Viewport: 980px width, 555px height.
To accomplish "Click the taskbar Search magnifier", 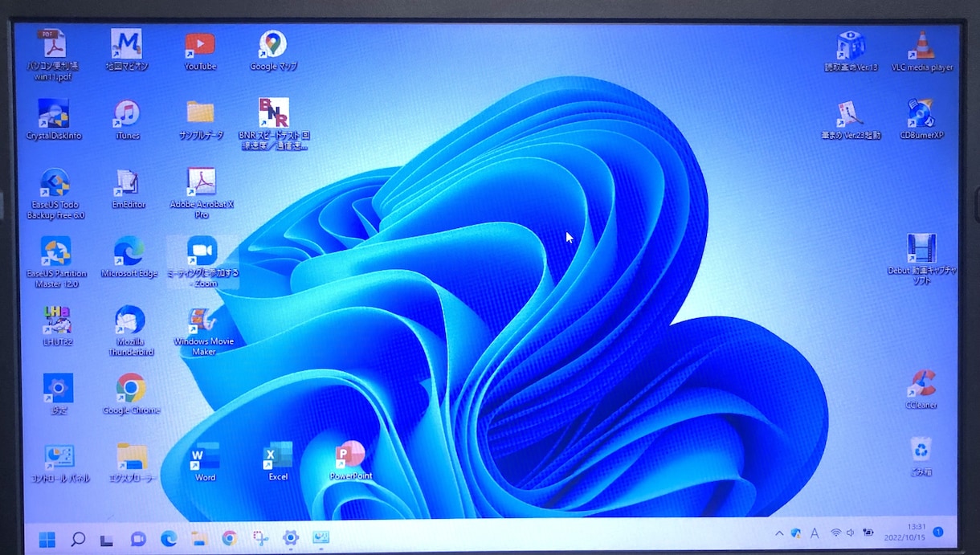I will click(78, 539).
